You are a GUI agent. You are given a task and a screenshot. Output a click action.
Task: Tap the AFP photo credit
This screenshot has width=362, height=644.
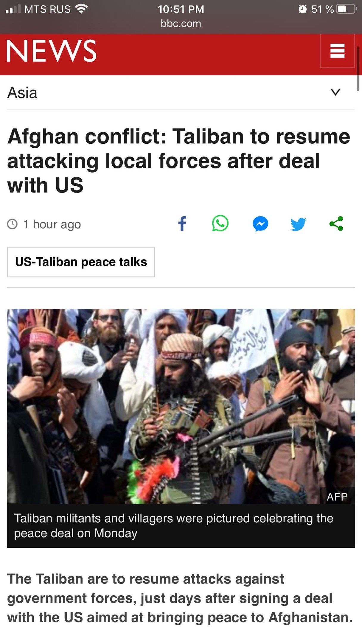pyautogui.click(x=337, y=497)
